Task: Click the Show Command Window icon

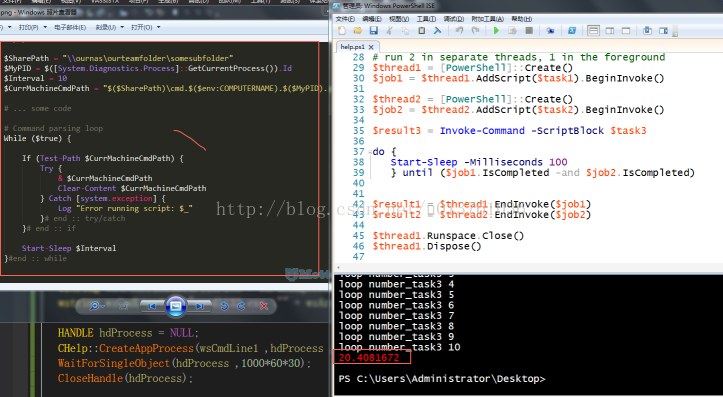Action: tap(647, 30)
